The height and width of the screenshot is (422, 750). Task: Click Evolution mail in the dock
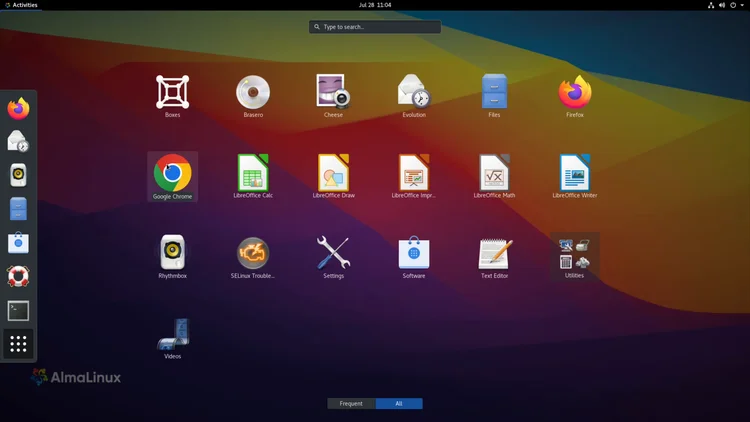click(x=18, y=142)
